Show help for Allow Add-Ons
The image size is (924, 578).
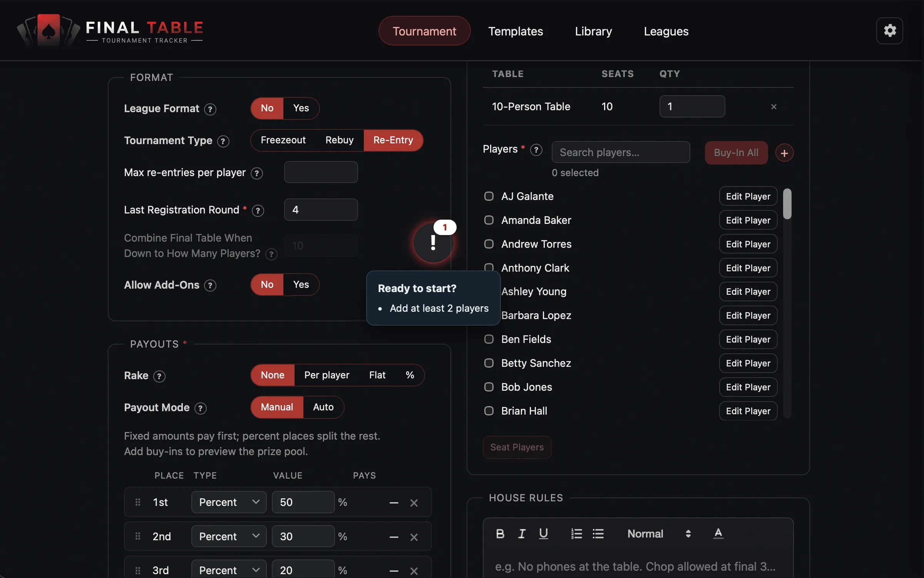(210, 286)
